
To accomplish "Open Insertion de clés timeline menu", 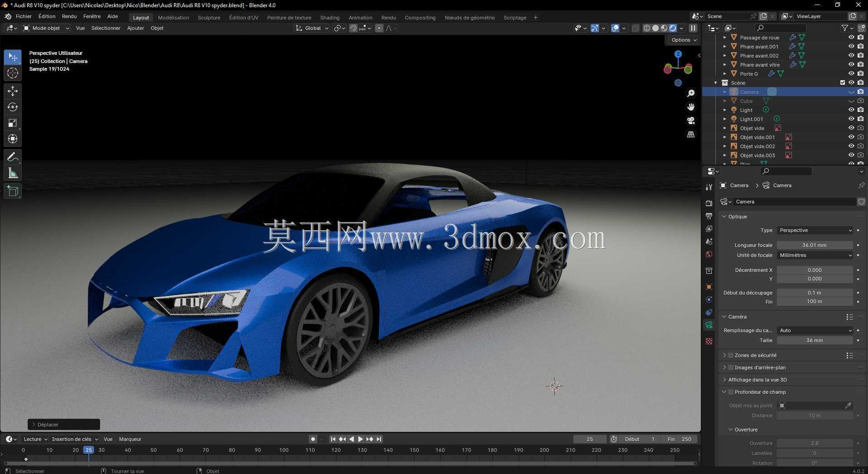I will pyautogui.click(x=75, y=439).
